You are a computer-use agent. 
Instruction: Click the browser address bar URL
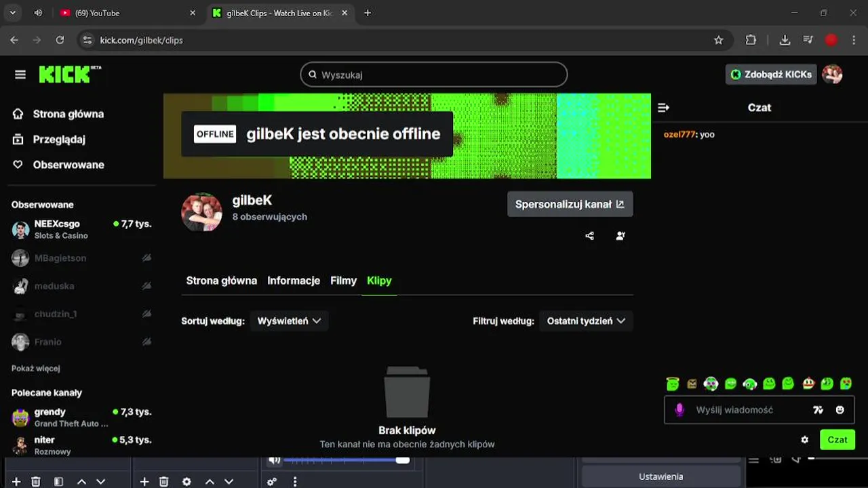(x=142, y=40)
